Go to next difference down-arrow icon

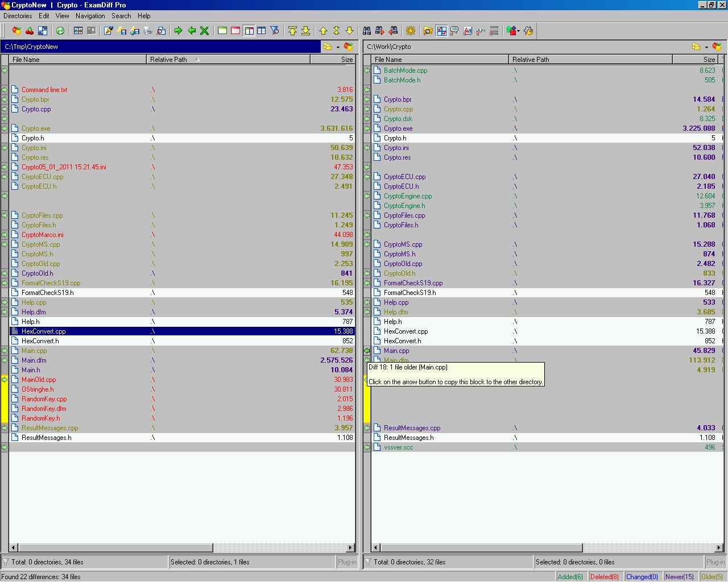(x=349, y=31)
